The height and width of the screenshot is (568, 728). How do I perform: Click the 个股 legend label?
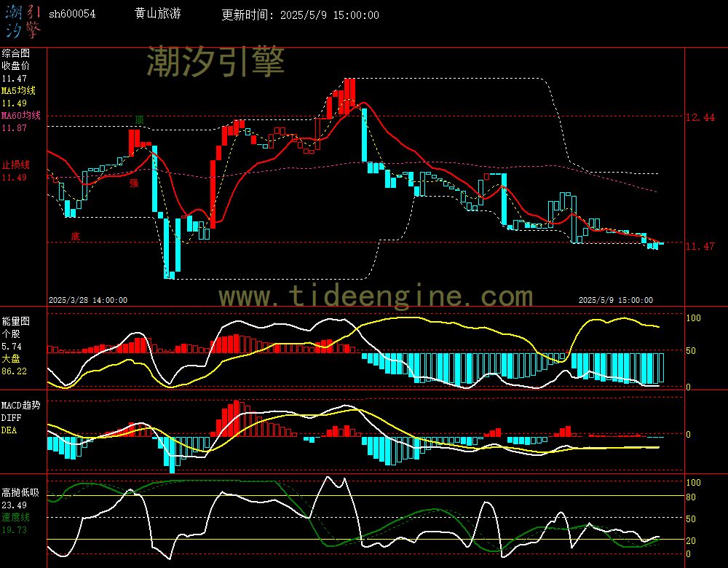[x=11, y=334]
